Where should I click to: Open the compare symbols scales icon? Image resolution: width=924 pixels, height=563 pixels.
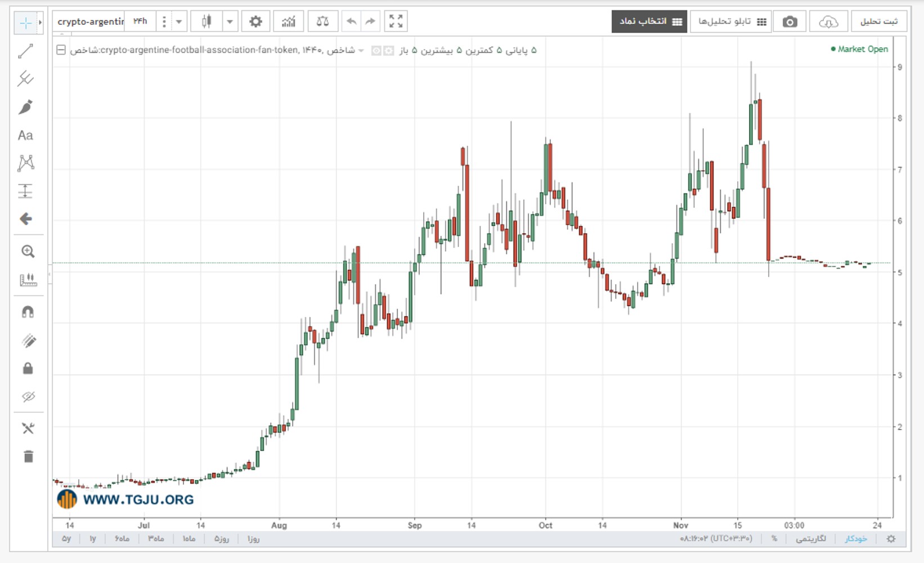coord(322,21)
